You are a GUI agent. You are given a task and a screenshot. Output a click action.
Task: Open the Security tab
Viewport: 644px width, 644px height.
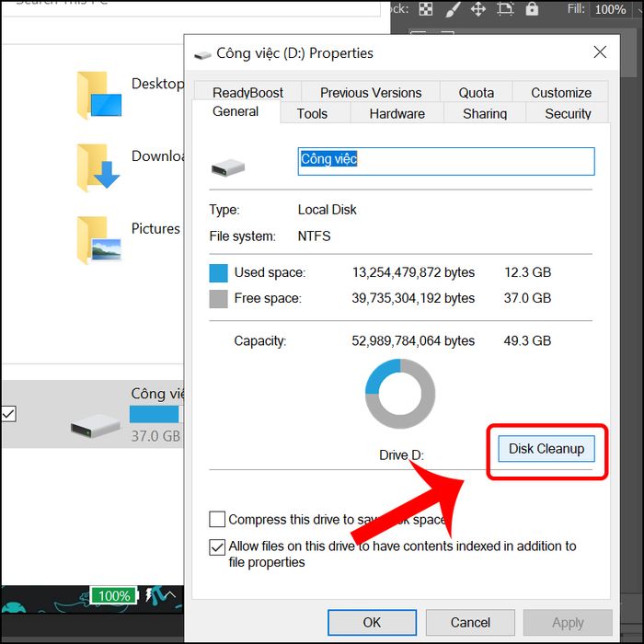568,113
